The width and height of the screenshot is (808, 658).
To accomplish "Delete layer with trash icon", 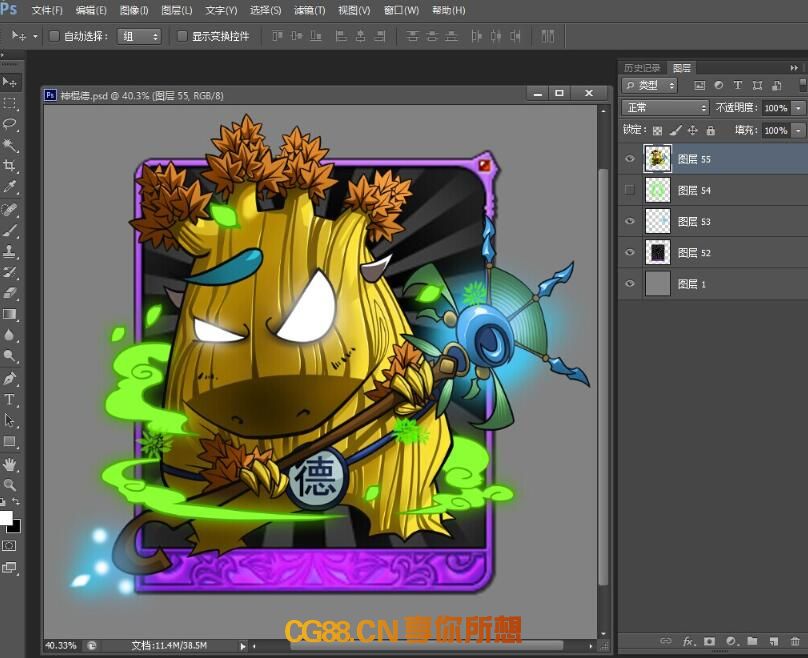I will [x=795, y=641].
